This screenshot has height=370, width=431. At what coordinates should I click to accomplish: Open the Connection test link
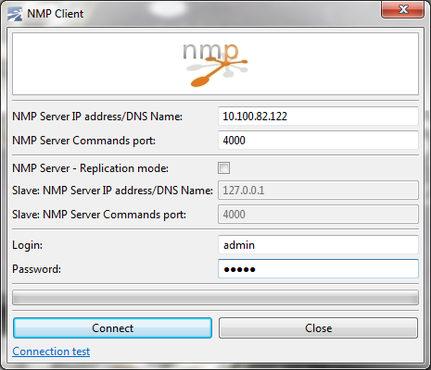pos(51,351)
